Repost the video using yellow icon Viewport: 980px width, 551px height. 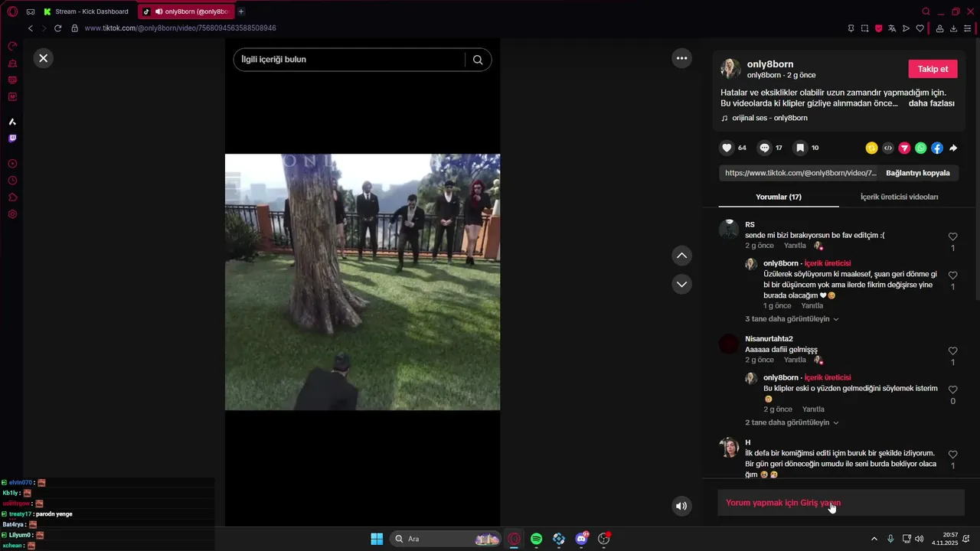coord(871,148)
